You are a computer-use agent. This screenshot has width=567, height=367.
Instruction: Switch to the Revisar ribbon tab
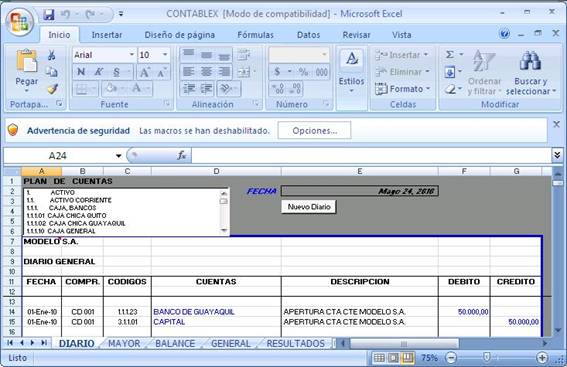[357, 35]
